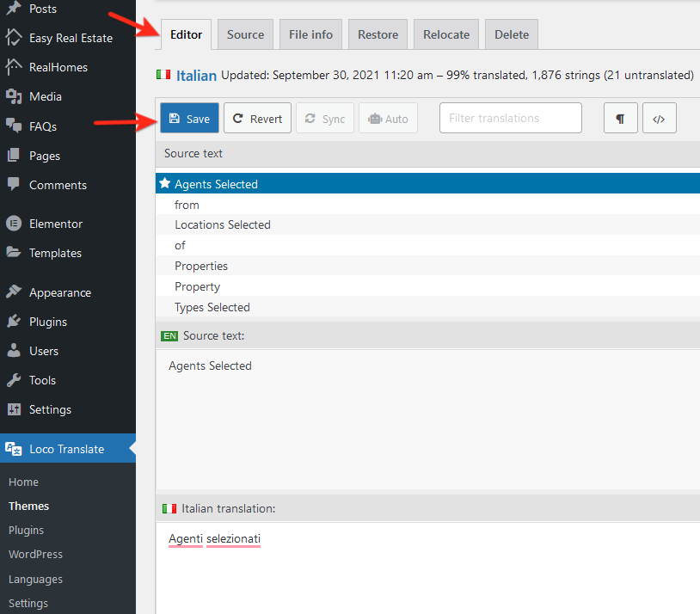Click the Templates folder icon
The image size is (700, 614).
pyautogui.click(x=14, y=252)
